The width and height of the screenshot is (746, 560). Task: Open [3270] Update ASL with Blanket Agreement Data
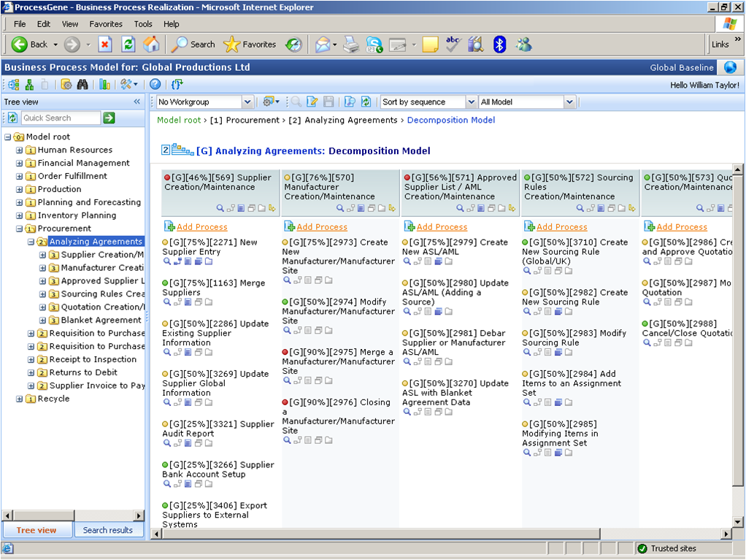click(455, 393)
